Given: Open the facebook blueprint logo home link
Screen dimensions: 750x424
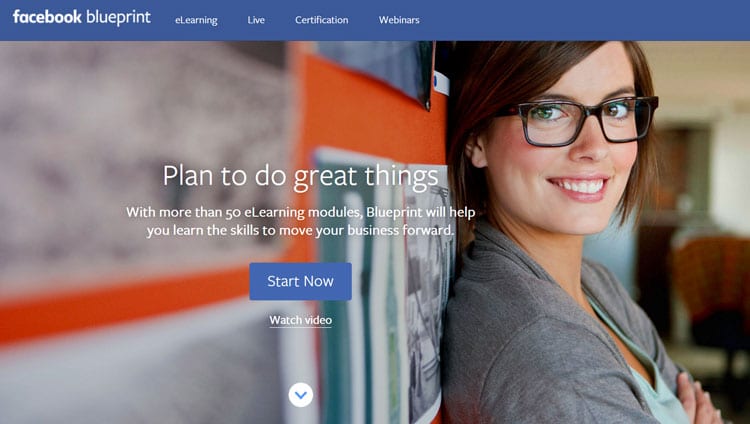Looking at the screenshot, I should coord(82,18).
